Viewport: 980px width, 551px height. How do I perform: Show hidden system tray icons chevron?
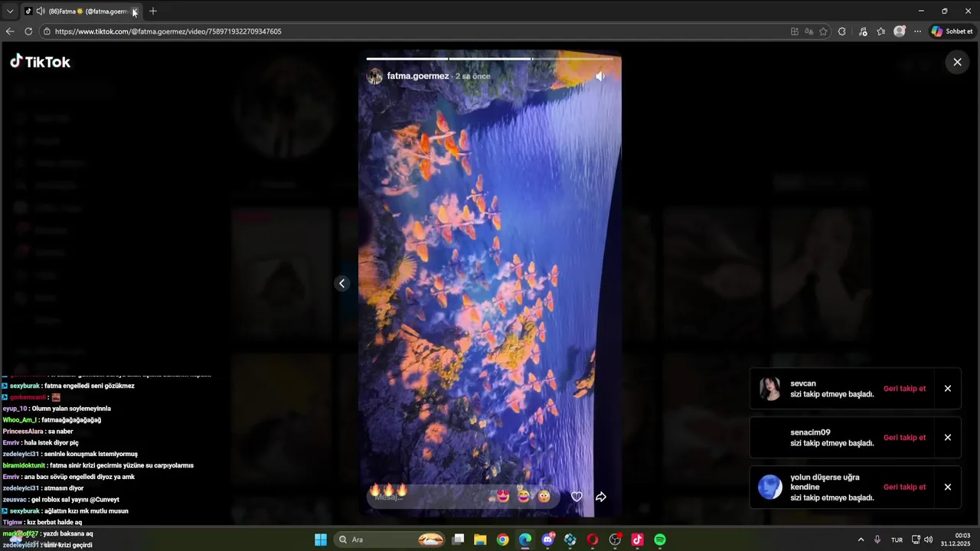tap(861, 540)
